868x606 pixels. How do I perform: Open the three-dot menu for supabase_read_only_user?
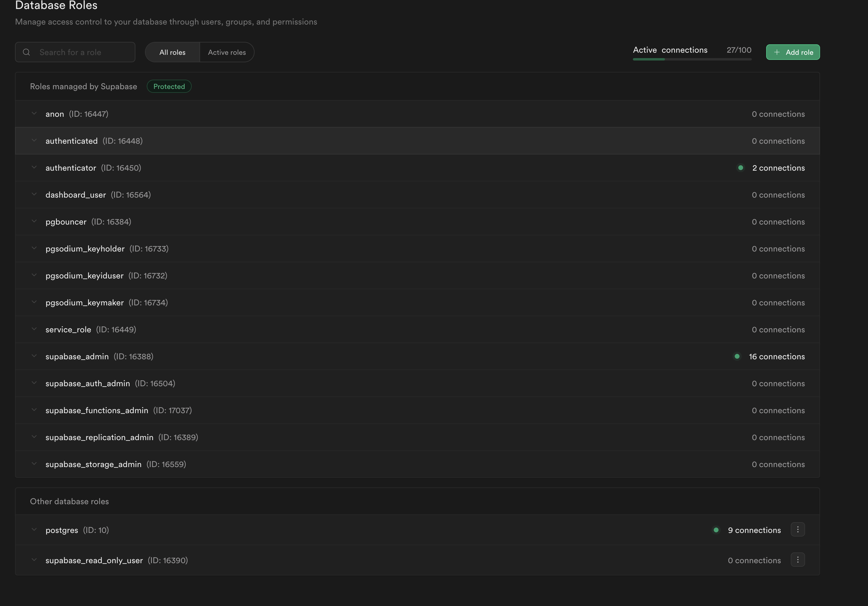[x=798, y=560]
